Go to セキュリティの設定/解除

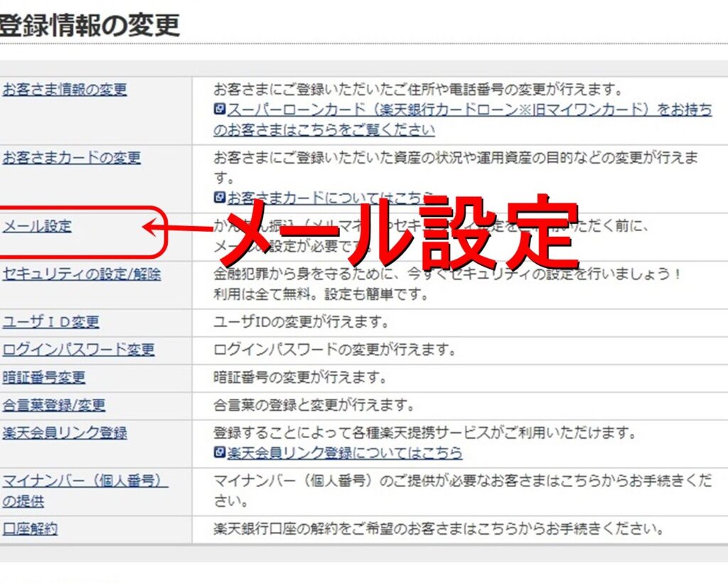[81, 274]
